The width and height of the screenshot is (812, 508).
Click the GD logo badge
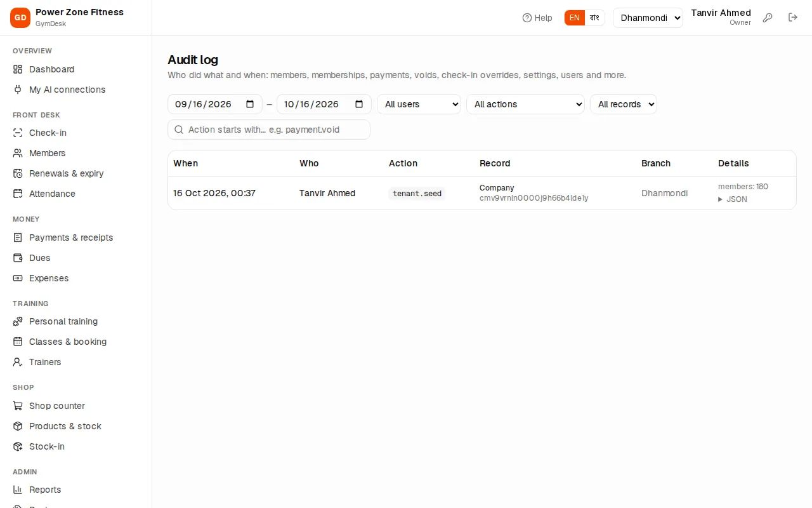pos(20,18)
